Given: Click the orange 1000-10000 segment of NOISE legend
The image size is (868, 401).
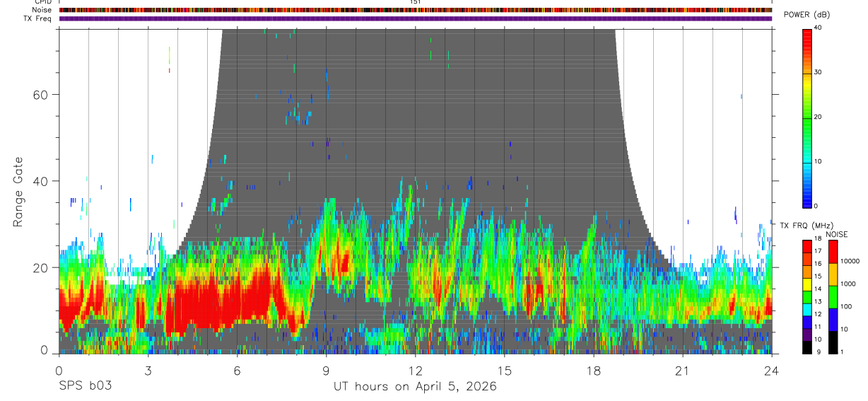Looking at the screenshot, I should [833, 274].
